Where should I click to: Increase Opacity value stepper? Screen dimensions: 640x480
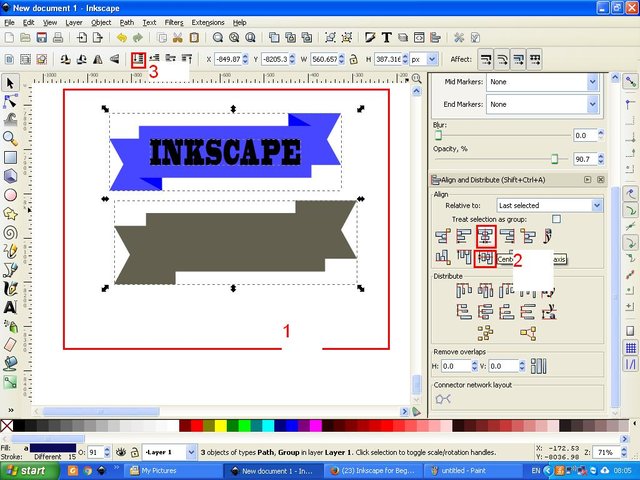pos(601,156)
